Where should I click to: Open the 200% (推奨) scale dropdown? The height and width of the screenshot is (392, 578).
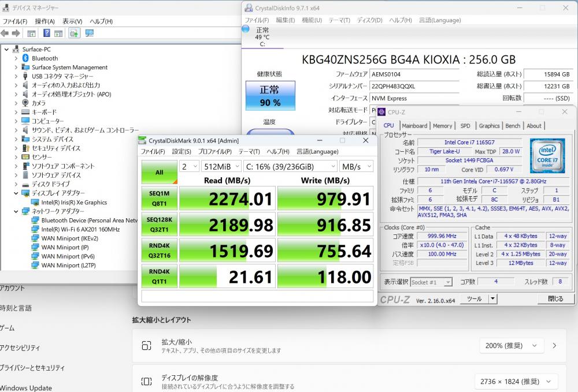coord(511,346)
